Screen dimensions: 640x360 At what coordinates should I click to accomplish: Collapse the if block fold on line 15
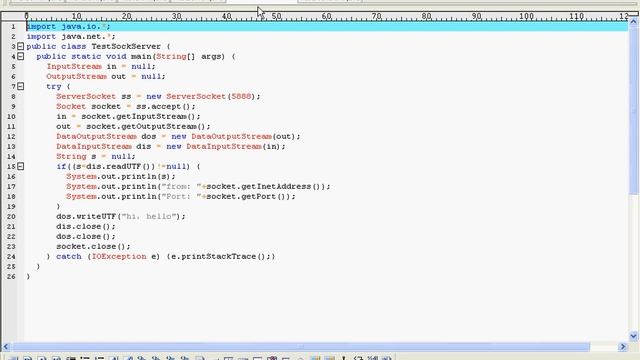20,167
